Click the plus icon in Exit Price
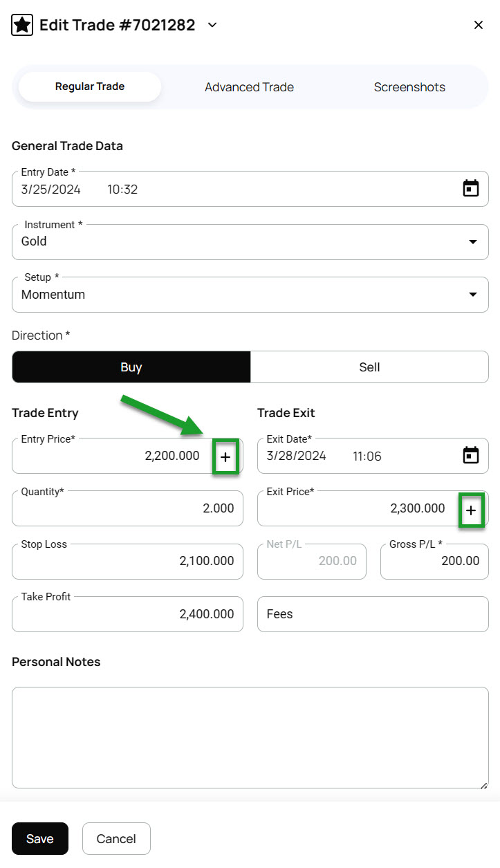This screenshot has height=868, width=500. point(471,510)
